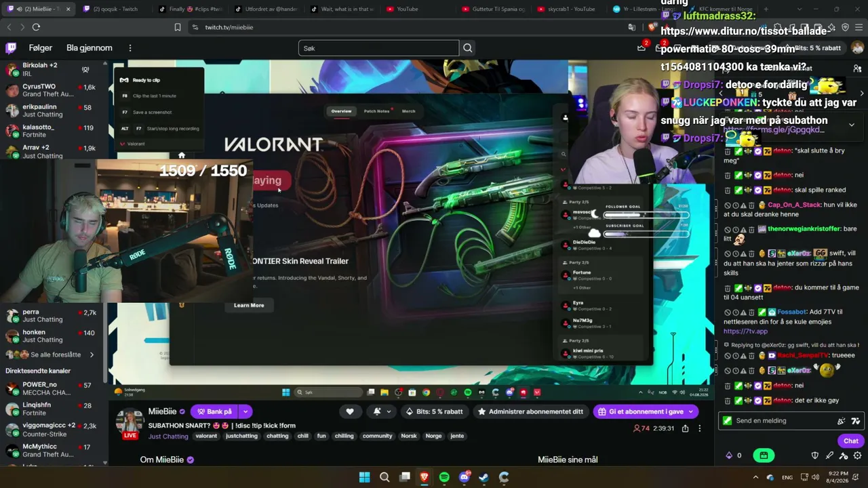Click the valorant stream tag
Screen dimensions: 868x488
click(206, 436)
